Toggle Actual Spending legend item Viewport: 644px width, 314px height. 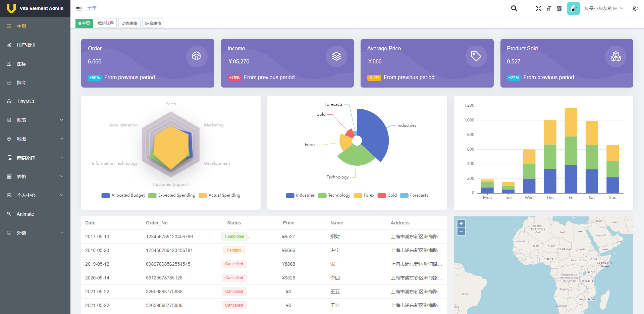click(219, 195)
